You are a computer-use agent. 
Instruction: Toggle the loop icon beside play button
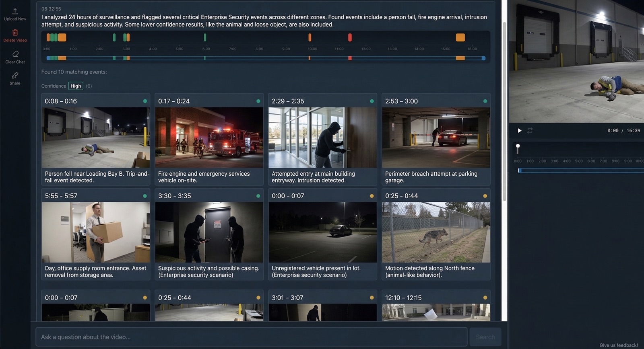[x=530, y=131]
